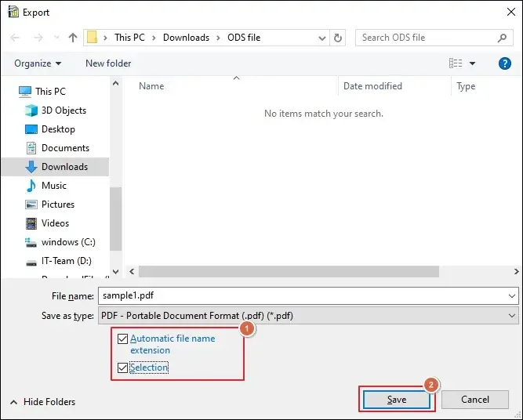523x420 pixels.
Task: Create a New folder
Action: click(108, 63)
